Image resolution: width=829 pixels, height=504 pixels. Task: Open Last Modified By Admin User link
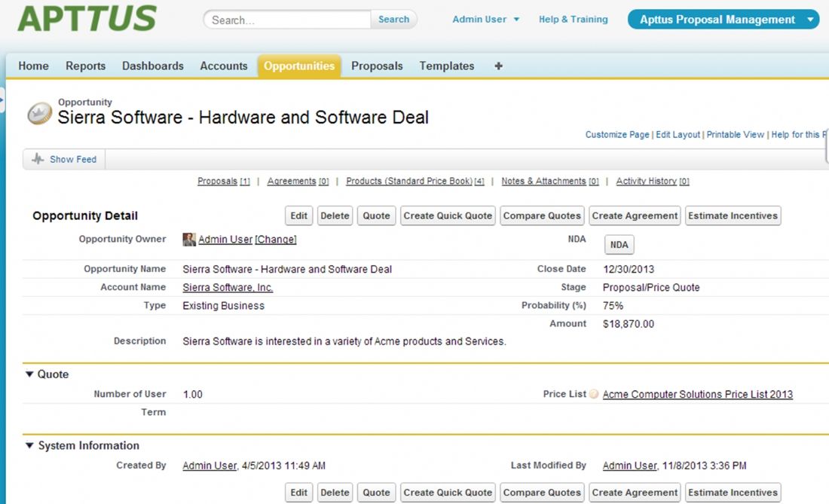[x=630, y=466]
